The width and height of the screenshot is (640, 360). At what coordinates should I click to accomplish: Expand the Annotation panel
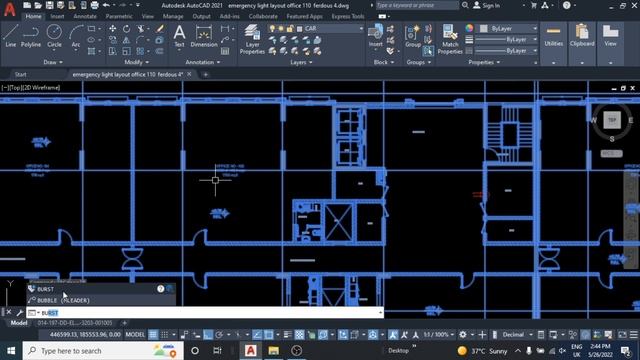tap(203, 62)
